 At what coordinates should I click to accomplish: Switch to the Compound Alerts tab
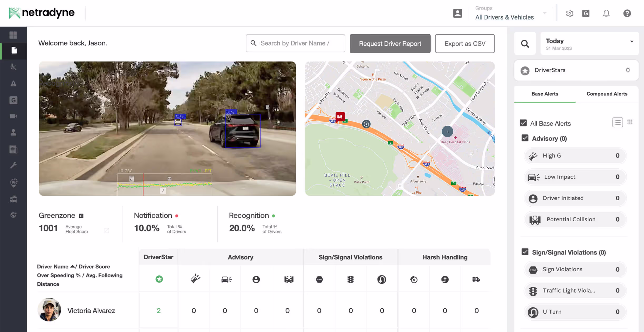tap(607, 94)
